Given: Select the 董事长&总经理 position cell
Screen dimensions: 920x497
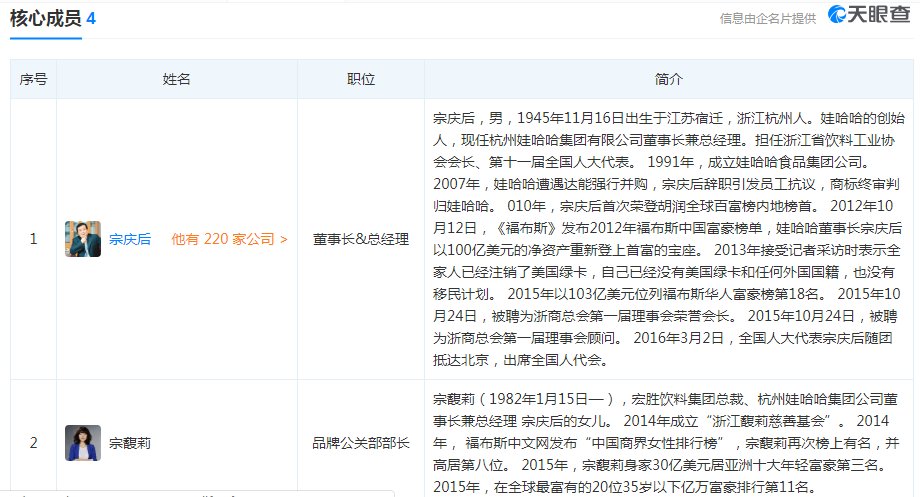Looking at the screenshot, I should [361, 239].
